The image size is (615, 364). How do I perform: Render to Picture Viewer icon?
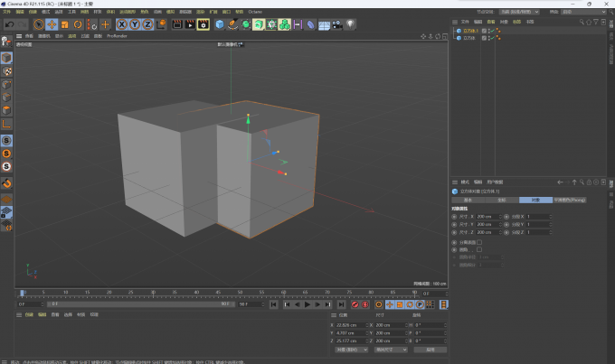190,24
